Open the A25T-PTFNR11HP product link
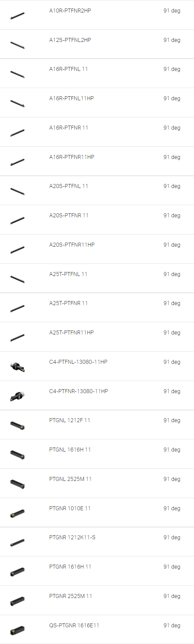The image size is (194, 644). tap(72, 332)
